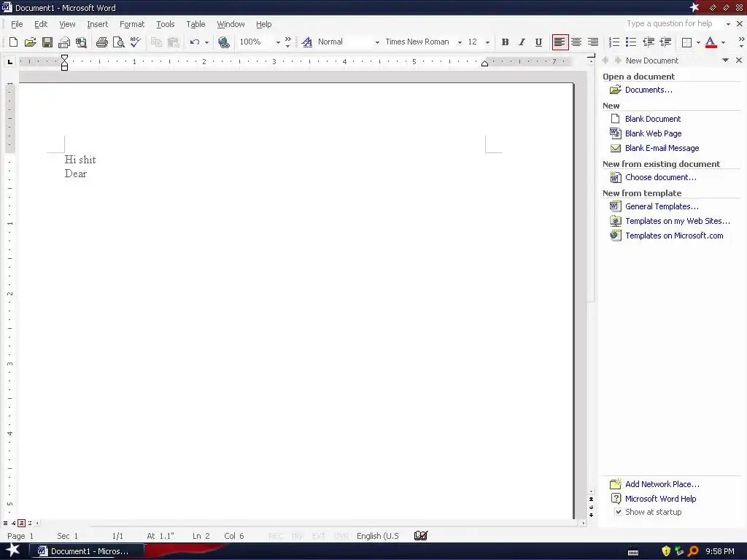This screenshot has width=747, height=560.
Task: Click the Increase Indent icon
Action: click(665, 42)
